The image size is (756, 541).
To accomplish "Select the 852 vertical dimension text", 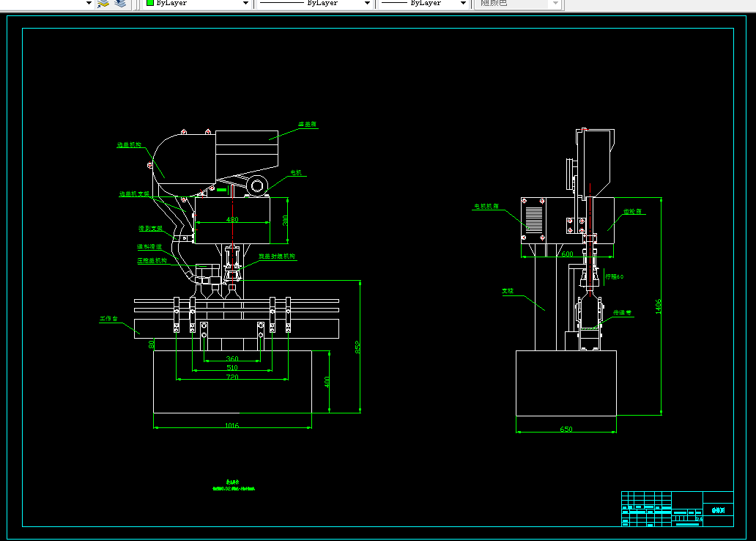I will [x=357, y=347].
